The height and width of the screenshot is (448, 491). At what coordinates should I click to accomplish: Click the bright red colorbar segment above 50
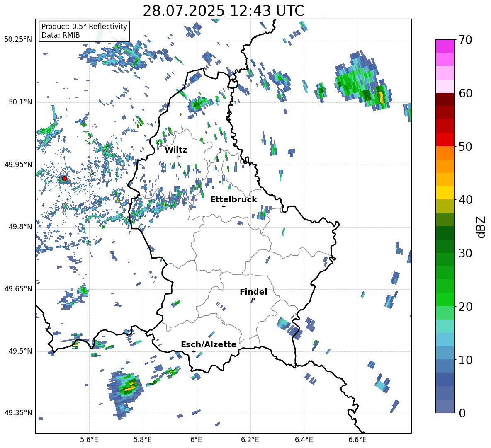tap(445, 140)
